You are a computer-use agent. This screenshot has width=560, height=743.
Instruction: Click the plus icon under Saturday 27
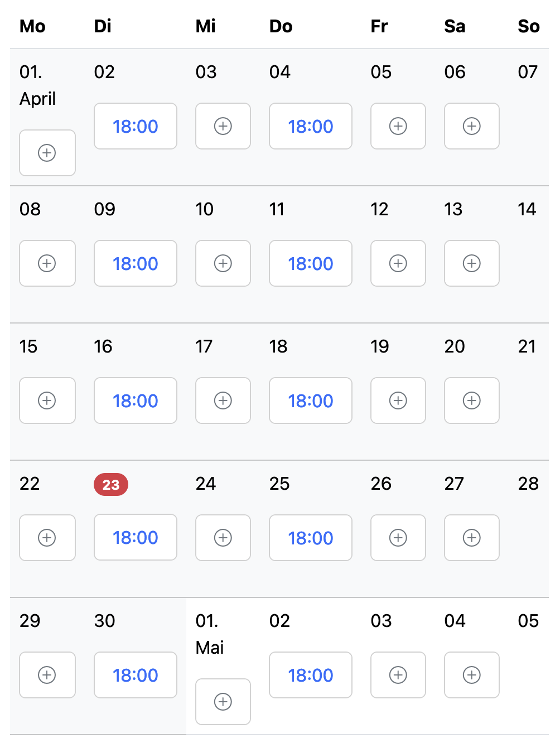coord(472,538)
